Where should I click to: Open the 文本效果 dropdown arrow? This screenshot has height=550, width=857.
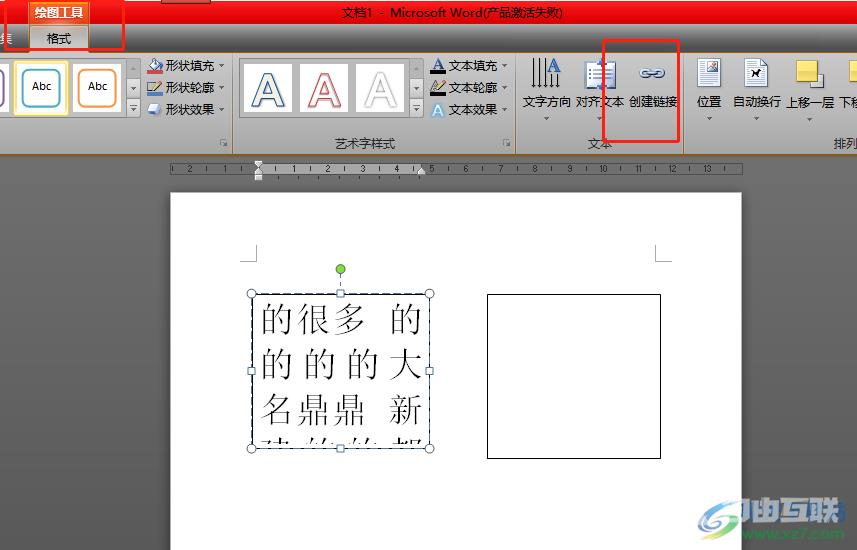coord(504,109)
